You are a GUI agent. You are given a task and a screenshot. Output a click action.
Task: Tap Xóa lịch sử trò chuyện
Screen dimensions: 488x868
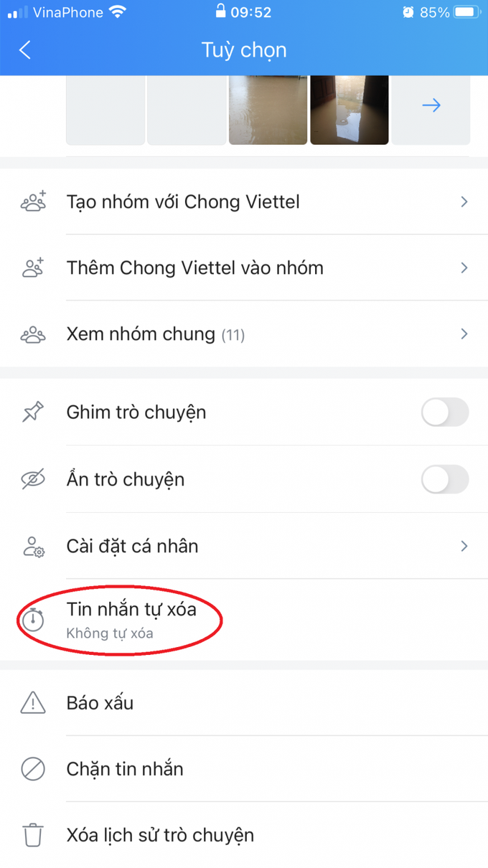[244, 835]
